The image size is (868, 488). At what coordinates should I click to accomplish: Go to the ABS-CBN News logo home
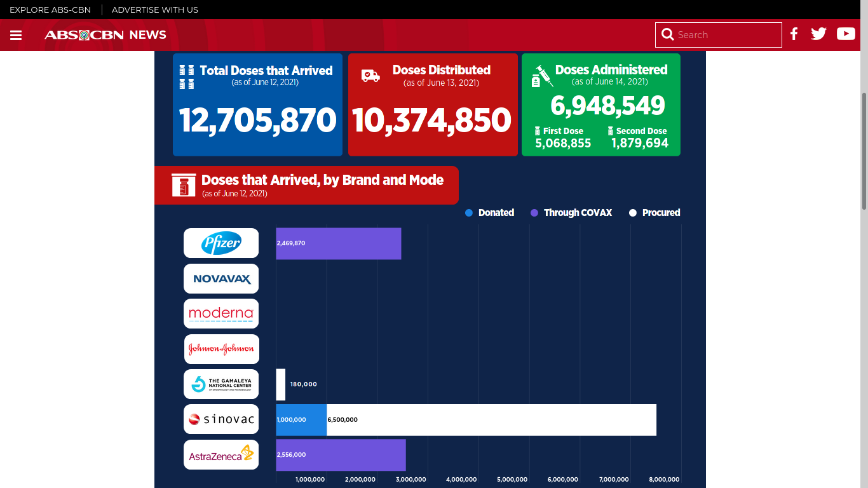105,35
